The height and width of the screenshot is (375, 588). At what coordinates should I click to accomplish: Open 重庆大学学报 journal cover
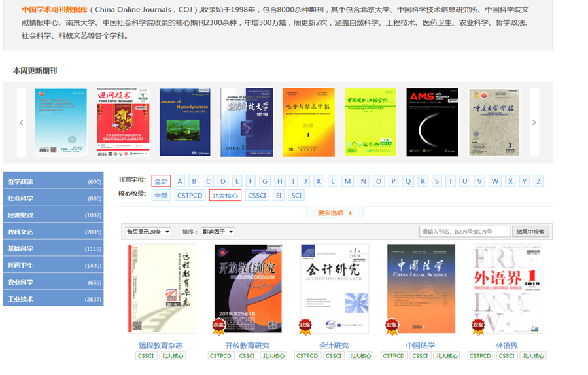[x=494, y=122]
